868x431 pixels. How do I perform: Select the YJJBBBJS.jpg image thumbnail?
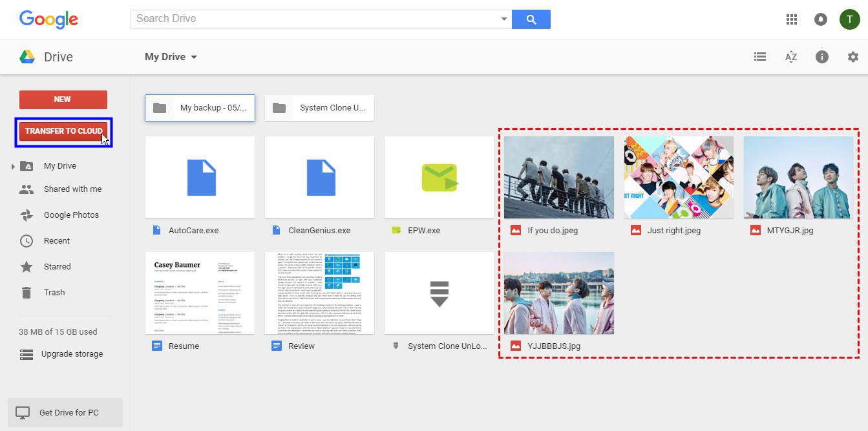coord(559,293)
